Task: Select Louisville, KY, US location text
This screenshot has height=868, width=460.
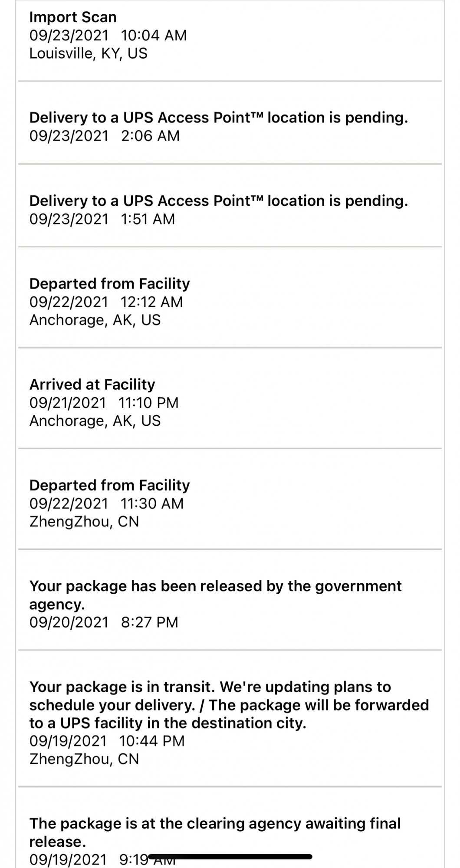Action: point(89,53)
